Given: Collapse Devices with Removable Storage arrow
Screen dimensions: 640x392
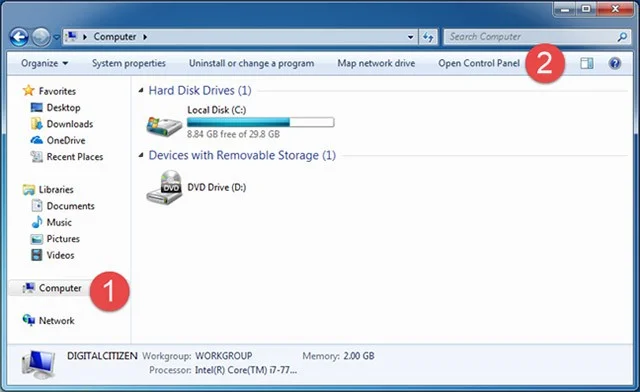Looking at the screenshot, I should coord(141,155).
